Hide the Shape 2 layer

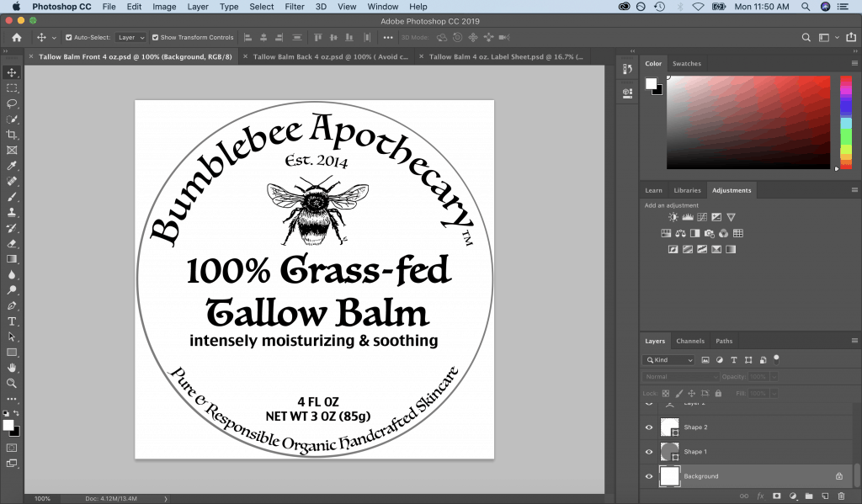pos(648,427)
